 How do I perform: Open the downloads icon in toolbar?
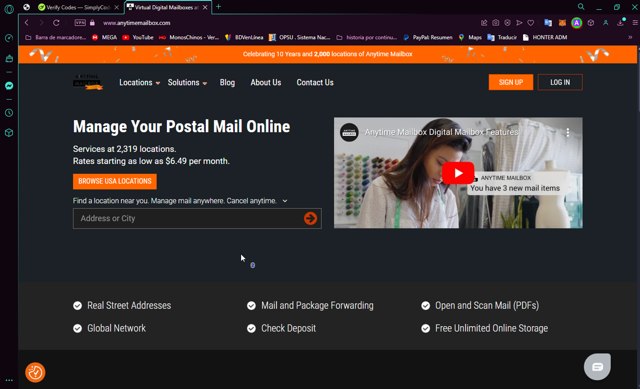[x=621, y=23]
